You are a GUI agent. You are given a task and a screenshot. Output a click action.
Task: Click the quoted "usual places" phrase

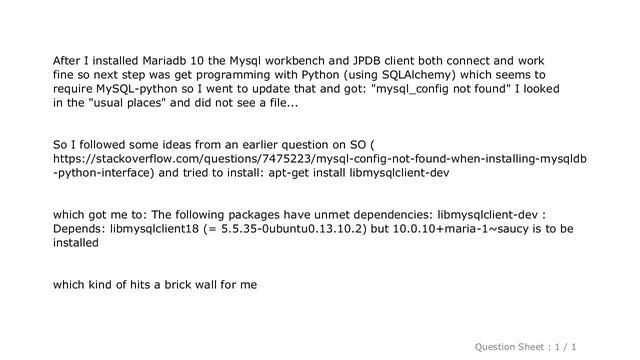(127, 102)
